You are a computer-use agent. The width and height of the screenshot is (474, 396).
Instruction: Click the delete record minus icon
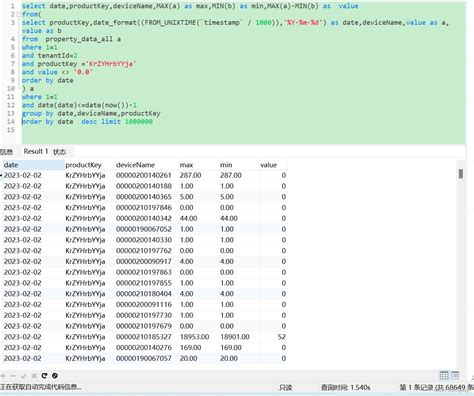point(13,376)
